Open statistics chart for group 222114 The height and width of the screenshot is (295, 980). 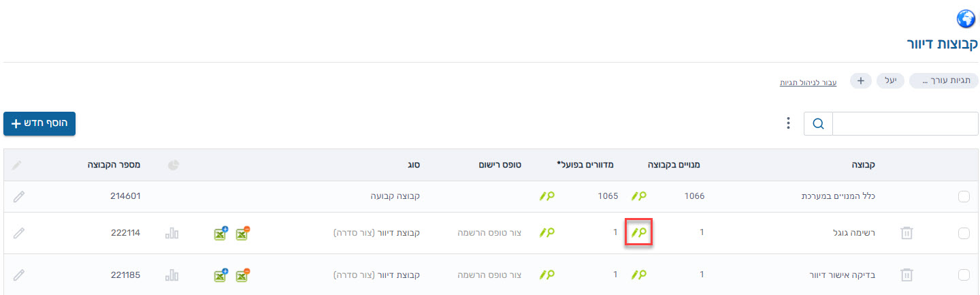click(x=171, y=233)
